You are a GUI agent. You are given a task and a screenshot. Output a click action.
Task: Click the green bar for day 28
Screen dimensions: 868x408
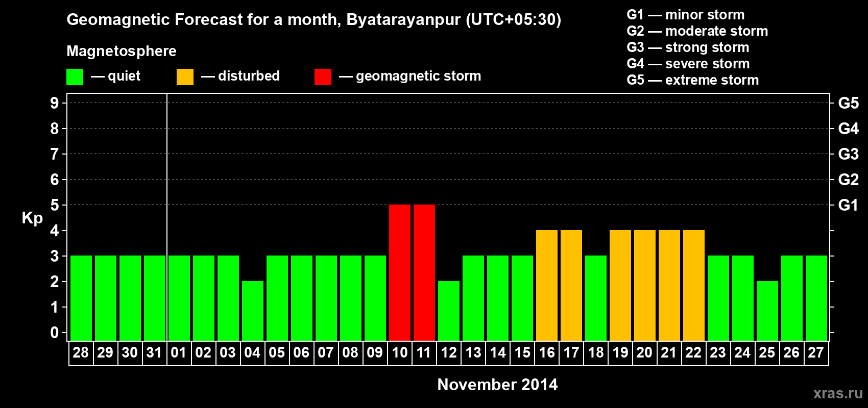click(x=81, y=298)
